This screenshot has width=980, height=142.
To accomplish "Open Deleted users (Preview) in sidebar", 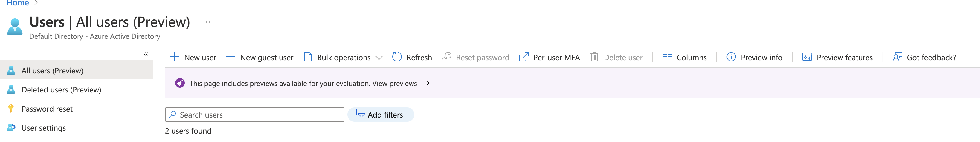I will click(61, 89).
